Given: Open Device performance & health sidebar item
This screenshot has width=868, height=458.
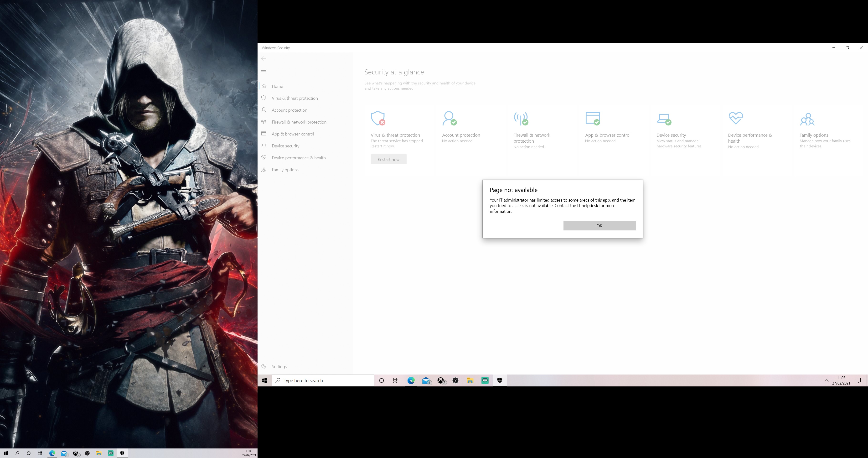Looking at the screenshot, I should click(305, 158).
